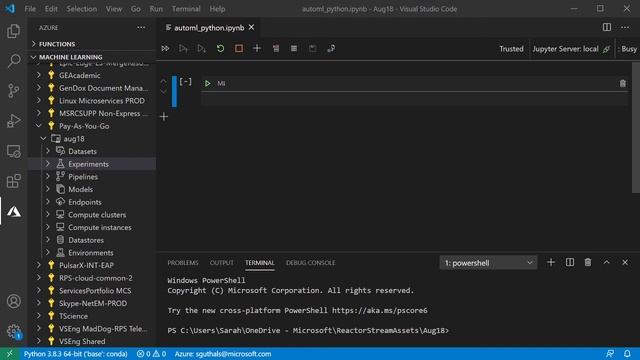
Task: Interrupt the Jupyter kernel
Action: [x=239, y=49]
